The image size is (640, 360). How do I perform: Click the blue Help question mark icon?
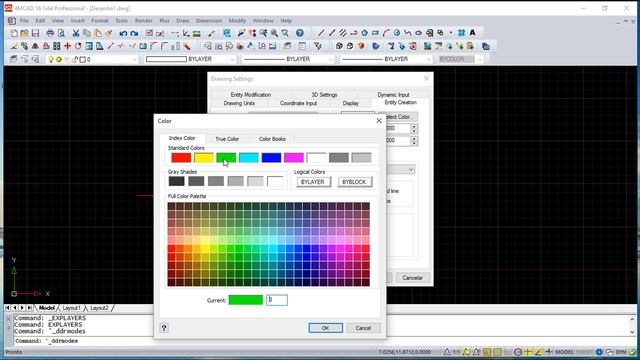[x=300, y=33]
